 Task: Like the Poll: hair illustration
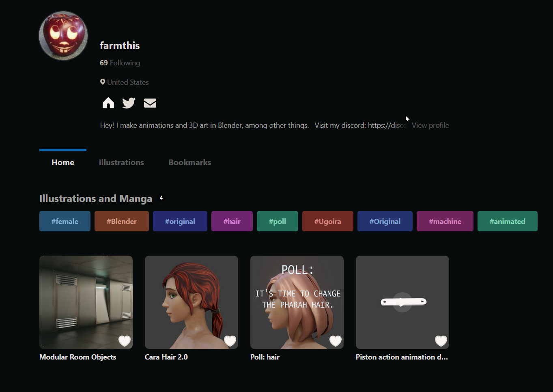click(x=336, y=341)
